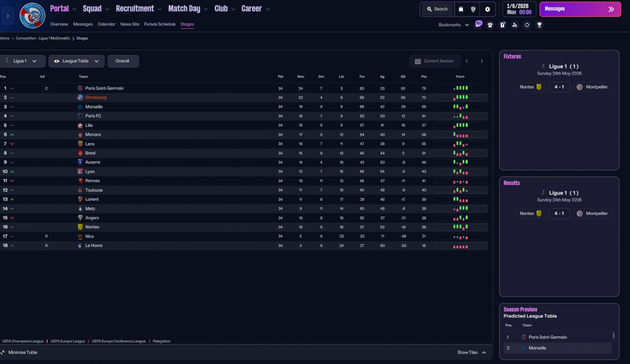Open the Club menu chevron
The width and height of the screenshot is (630, 364).
tap(233, 9)
